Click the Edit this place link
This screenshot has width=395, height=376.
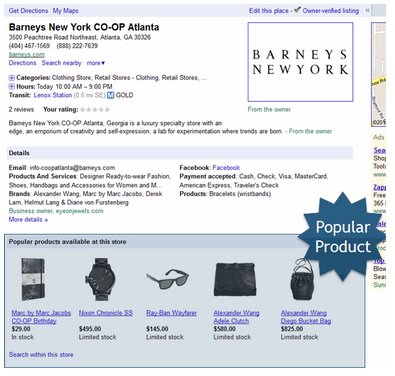[x=269, y=11]
